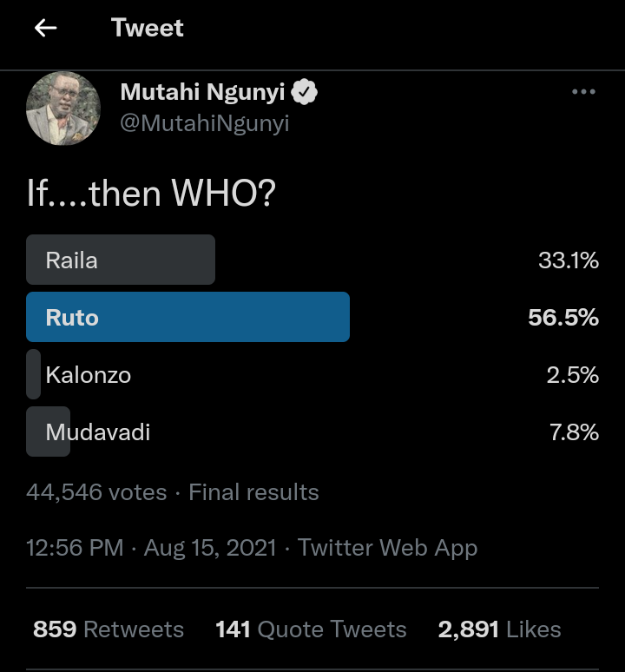
Task: Click the 56.5% result for Ruto
Action: 563,318
